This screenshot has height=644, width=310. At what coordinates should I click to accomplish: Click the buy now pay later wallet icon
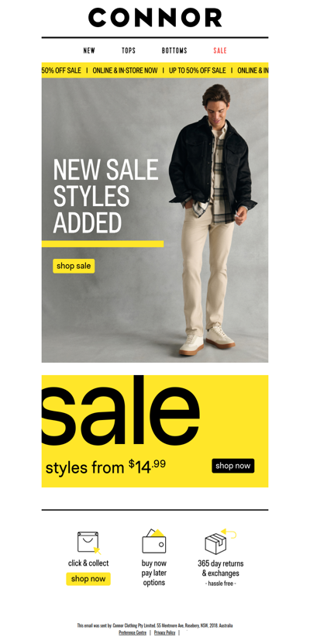tap(154, 541)
